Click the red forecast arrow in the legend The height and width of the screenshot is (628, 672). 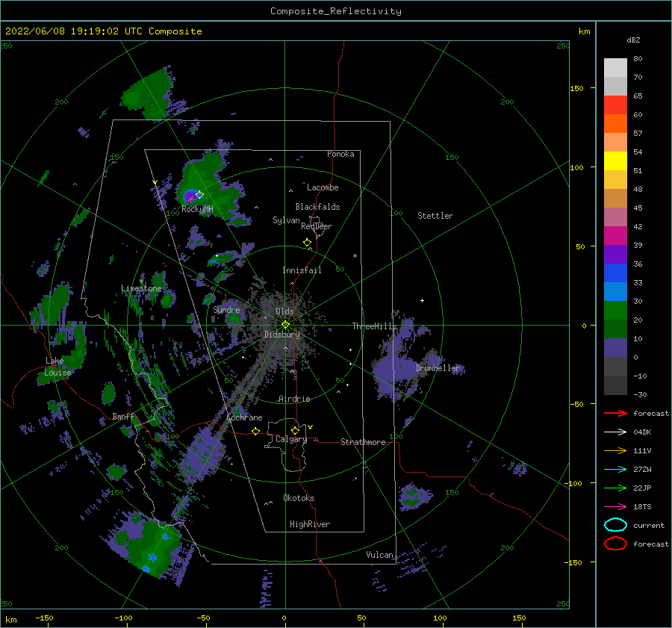pyautogui.click(x=615, y=413)
